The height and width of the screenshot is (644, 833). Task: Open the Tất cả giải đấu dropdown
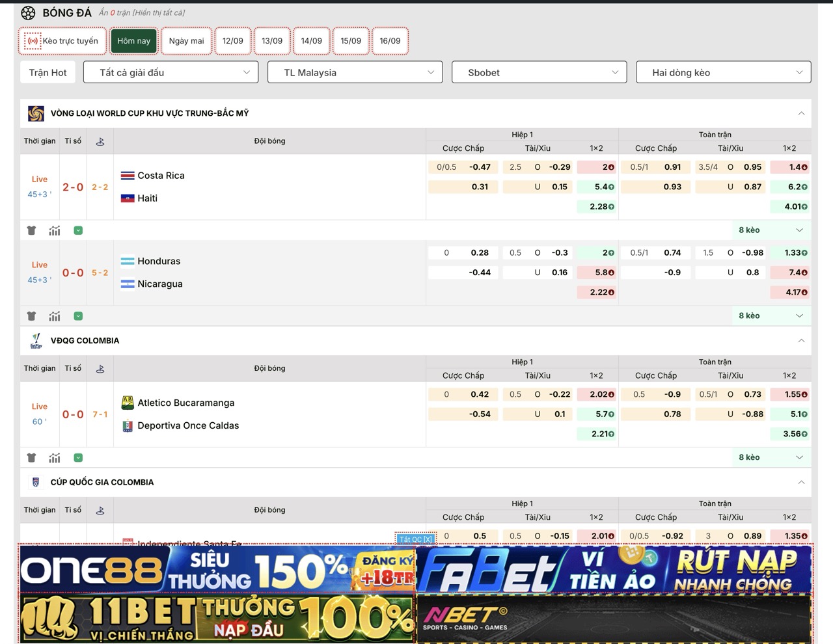(x=171, y=72)
